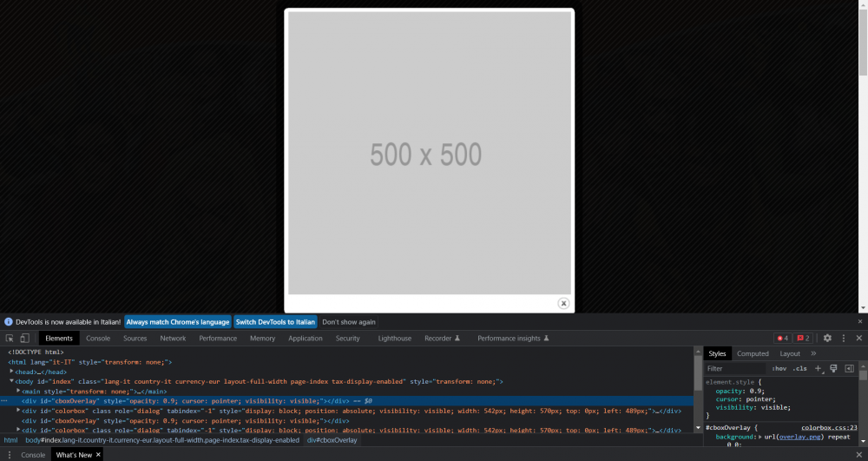Expand the head element node

(x=11, y=372)
